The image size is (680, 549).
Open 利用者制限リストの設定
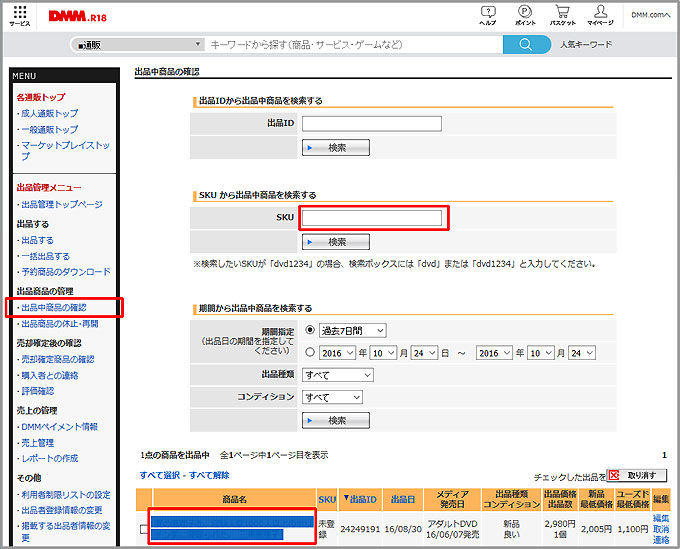(x=65, y=494)
